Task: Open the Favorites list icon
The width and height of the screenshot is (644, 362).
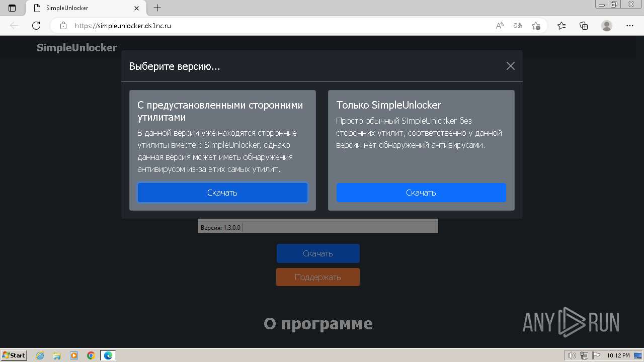Action: (x=561, y=26)
